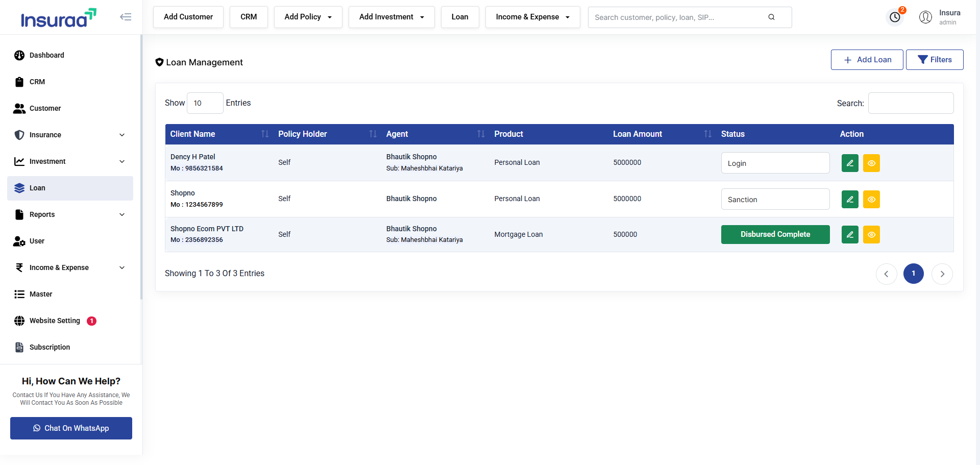The image size is (980, 465).
Task: Click the Income & Expense rupee icon
Action: coord(19,267)
